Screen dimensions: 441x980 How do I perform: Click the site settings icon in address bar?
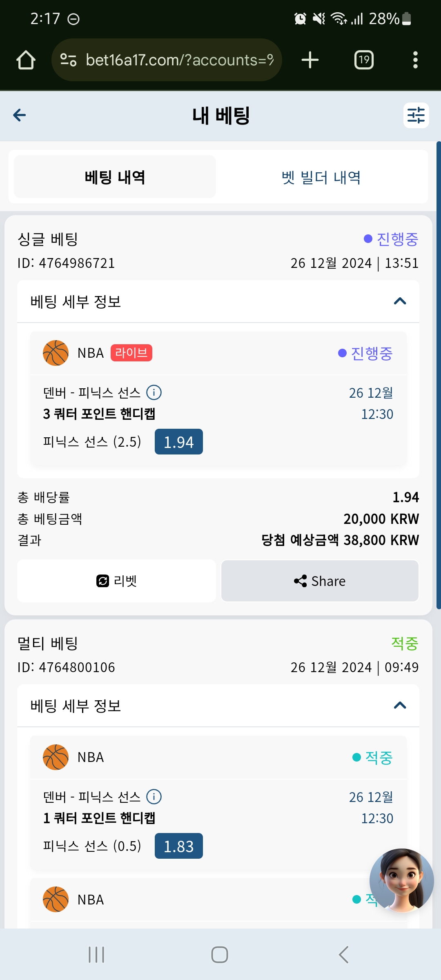(68, 60)
